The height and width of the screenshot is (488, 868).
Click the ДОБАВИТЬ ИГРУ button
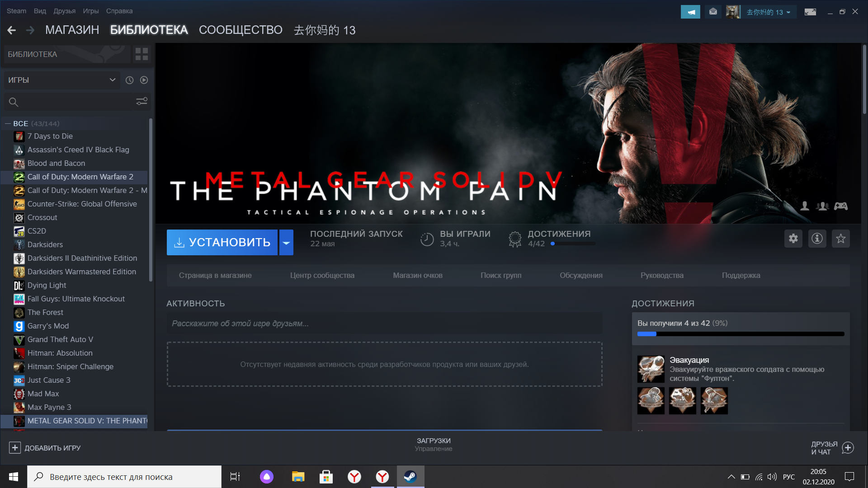45,448
